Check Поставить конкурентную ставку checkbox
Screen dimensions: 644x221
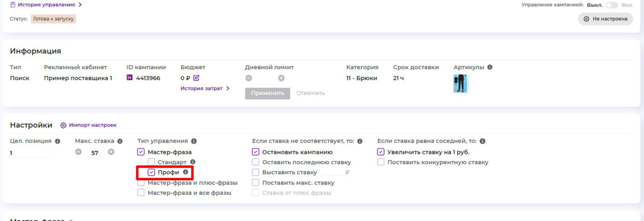coord(380,162)
